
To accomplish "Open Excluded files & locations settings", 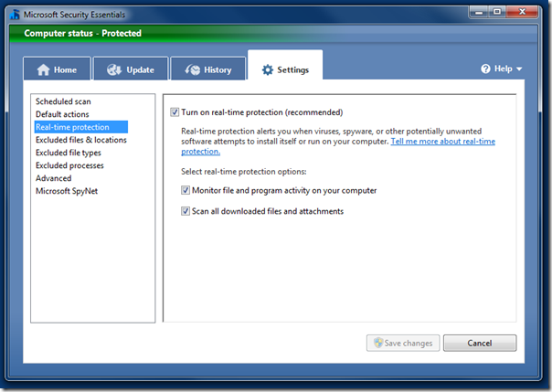I will [81, 140].
